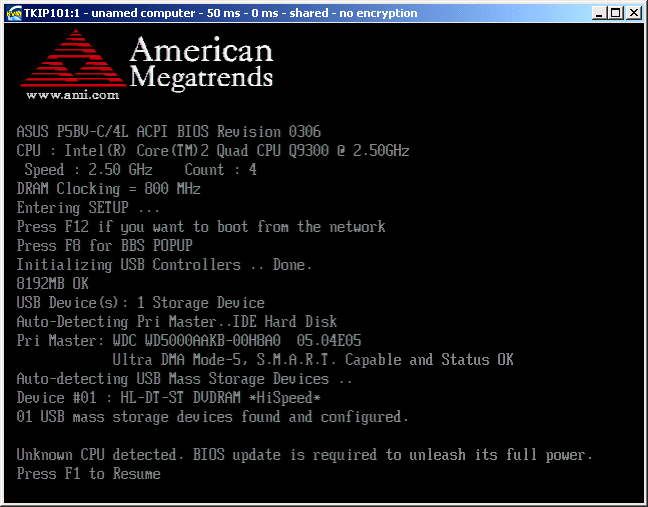Click the '01 USB mass storage devices found' line

[213, 417]
